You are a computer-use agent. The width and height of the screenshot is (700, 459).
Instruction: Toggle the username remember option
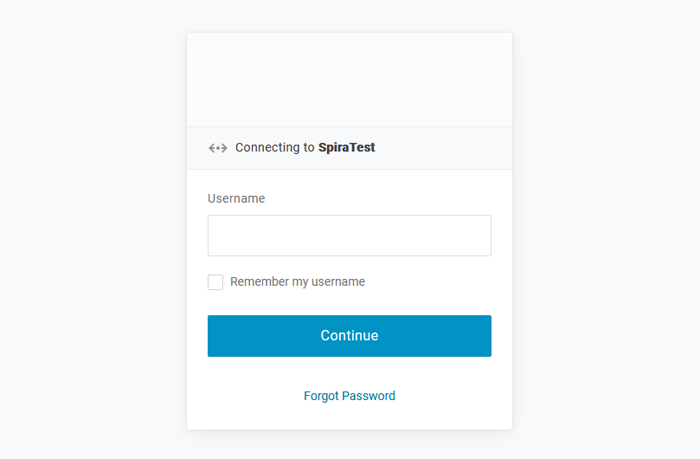[x=216, y=283]
